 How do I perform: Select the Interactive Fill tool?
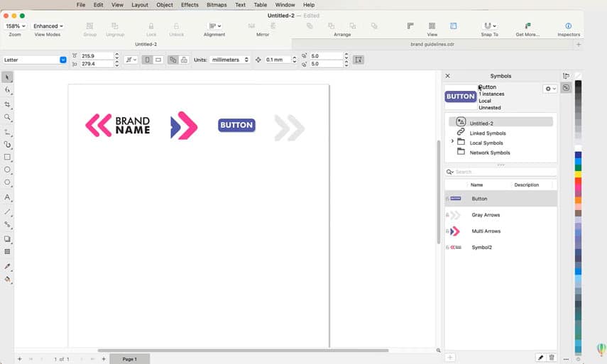[7, 280]
